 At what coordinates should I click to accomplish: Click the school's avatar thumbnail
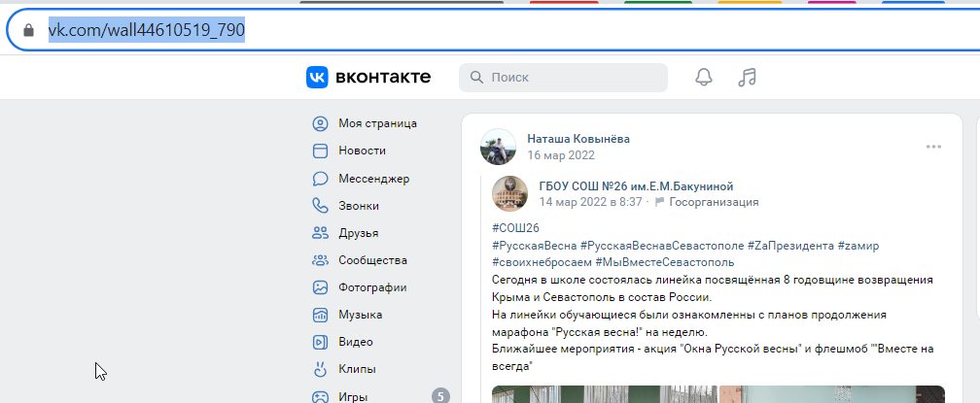coord(510,193)
